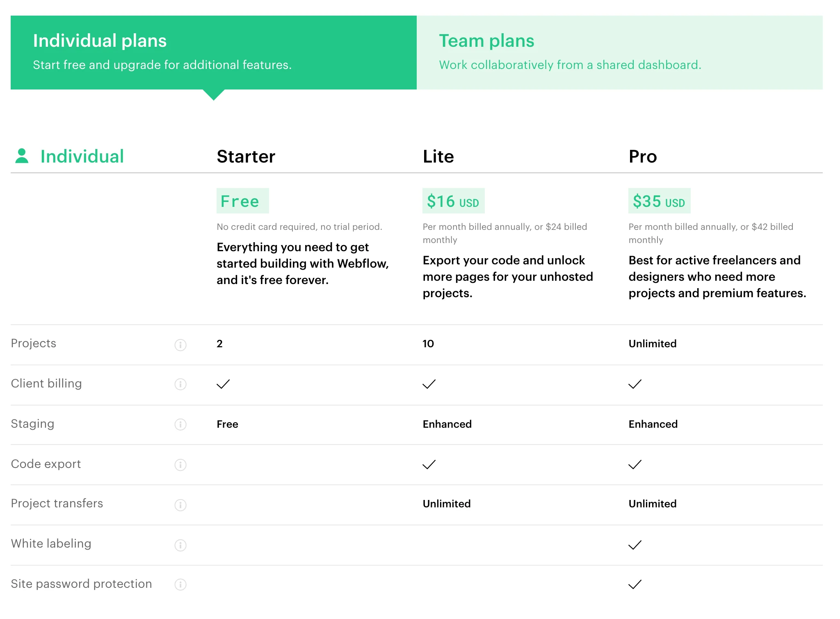This screenshot has height=619, width=840.
Task: Select the Individual plans tab
Action: tap(213, 53)
